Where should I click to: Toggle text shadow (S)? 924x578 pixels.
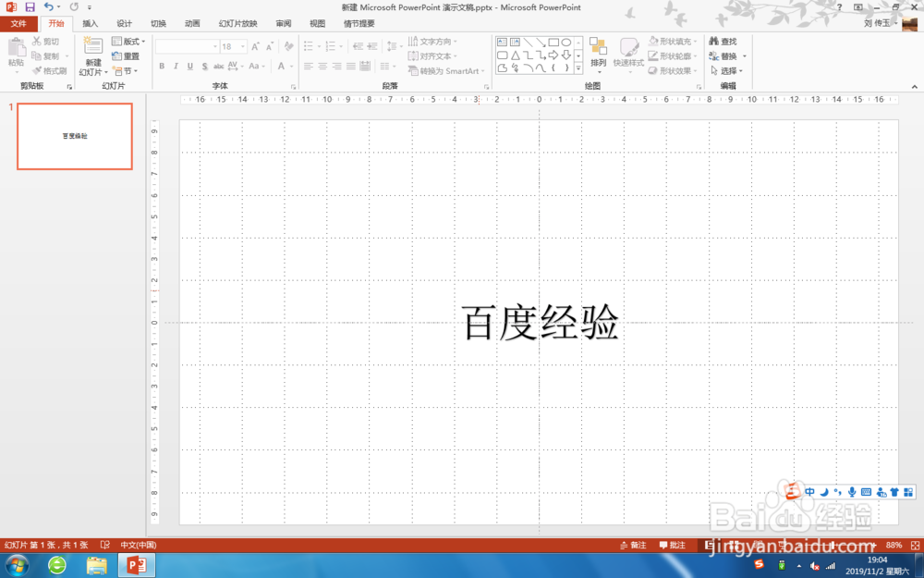click(204, 66)
